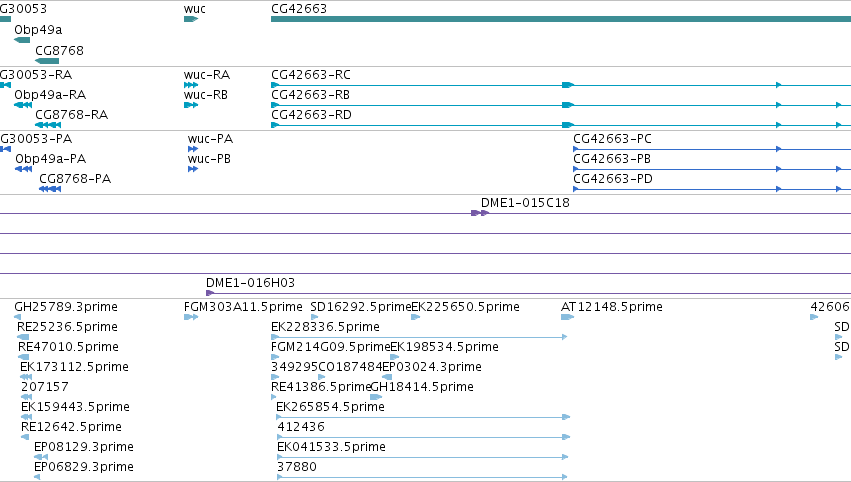Click the Obp49a gene arrow glyph
Screen dimensions: 851x482
pyautogui.click(x=22, y=40)
